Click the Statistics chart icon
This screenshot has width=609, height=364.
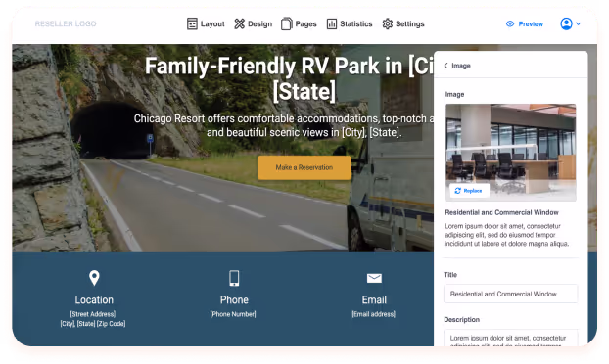[332, 23]
